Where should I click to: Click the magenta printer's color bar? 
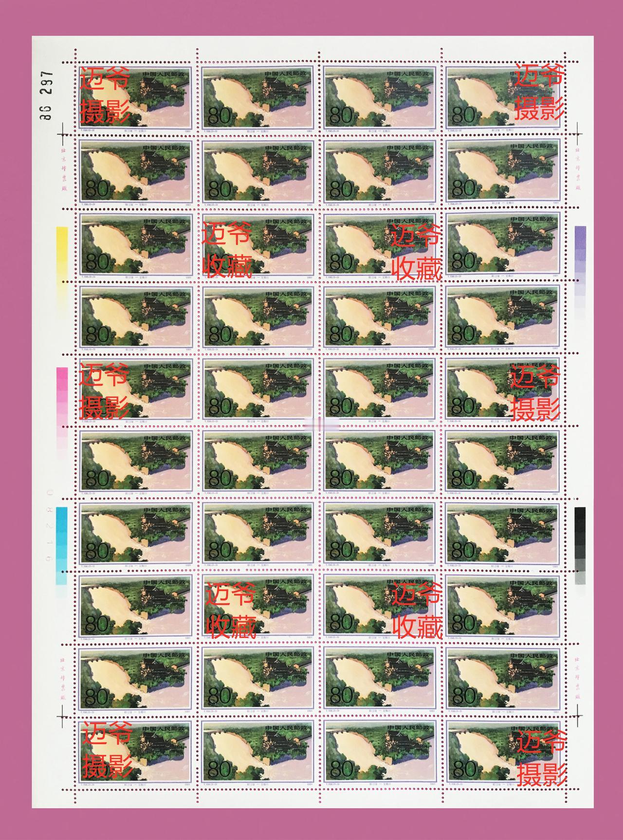point(62,413)
